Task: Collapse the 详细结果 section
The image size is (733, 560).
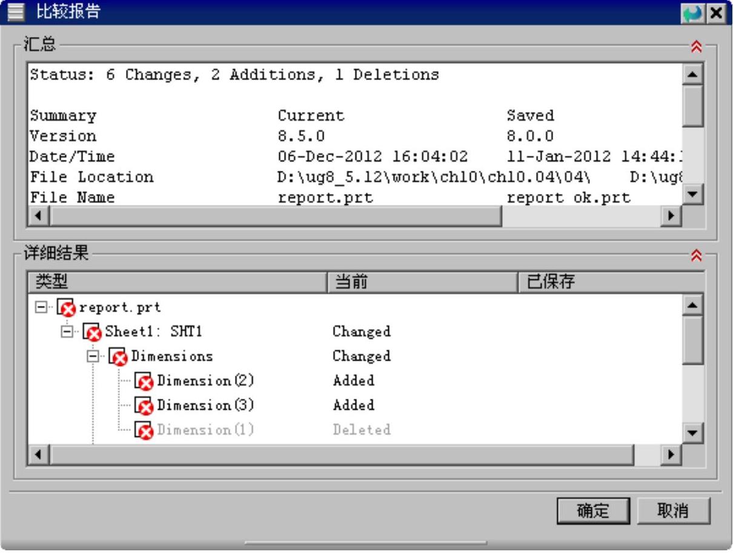Action: pyautogui.click(x=696, y=256)
